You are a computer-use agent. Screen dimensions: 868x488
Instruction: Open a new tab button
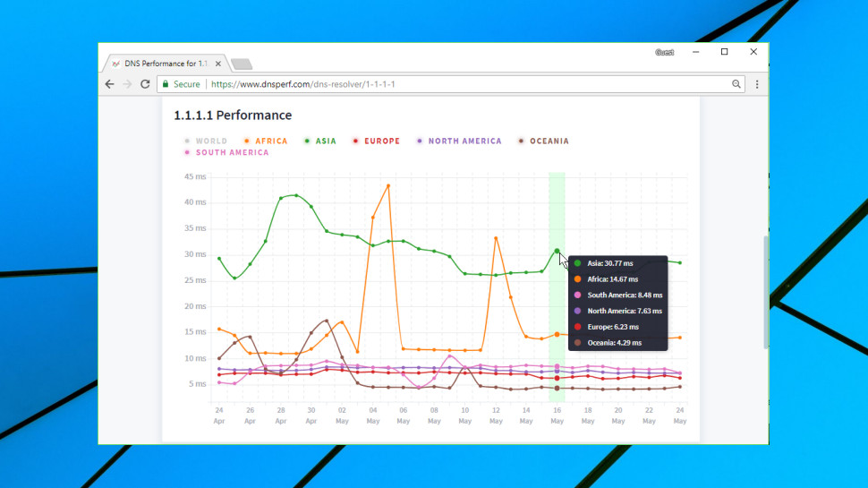tap(242, 64)
